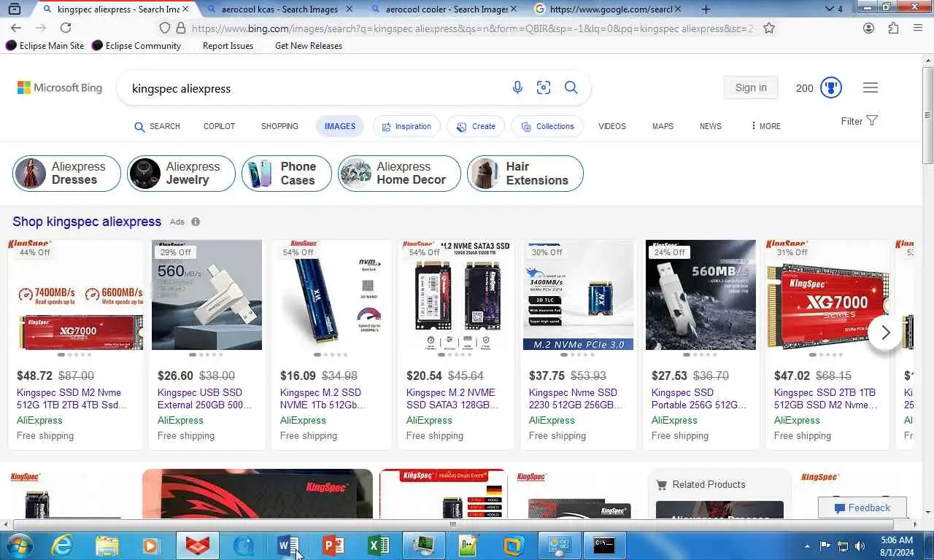Open Internet Explorer on the taskbar
Screen dimensions: 934x560
[62, 545]
